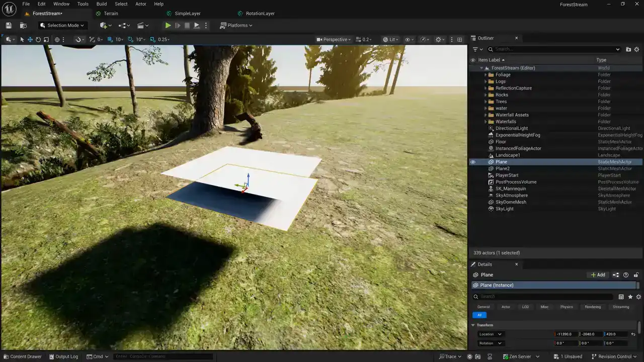This screenshot has height=362, width=644.
Task: Save the current level with disk icon
Action: 9,26
